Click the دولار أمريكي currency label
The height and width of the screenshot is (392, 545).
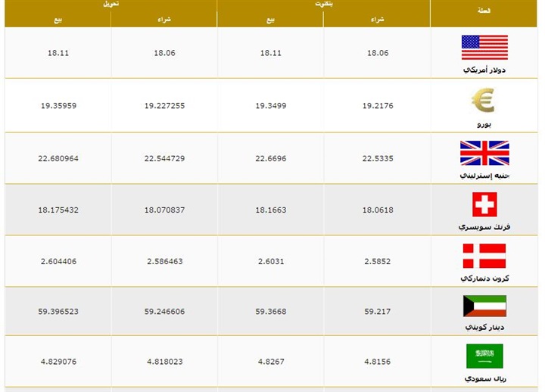pos(484,70)
